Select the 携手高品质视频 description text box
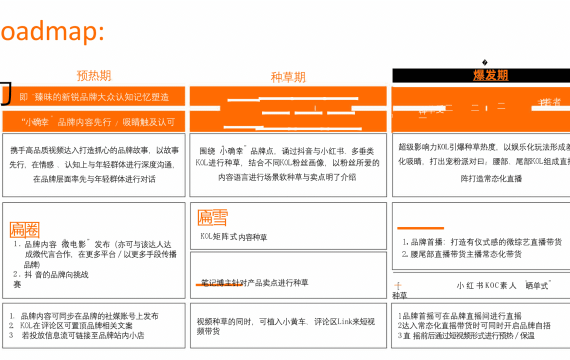The height and width of the screenshot is (360, 570). [x=94, y=165]
